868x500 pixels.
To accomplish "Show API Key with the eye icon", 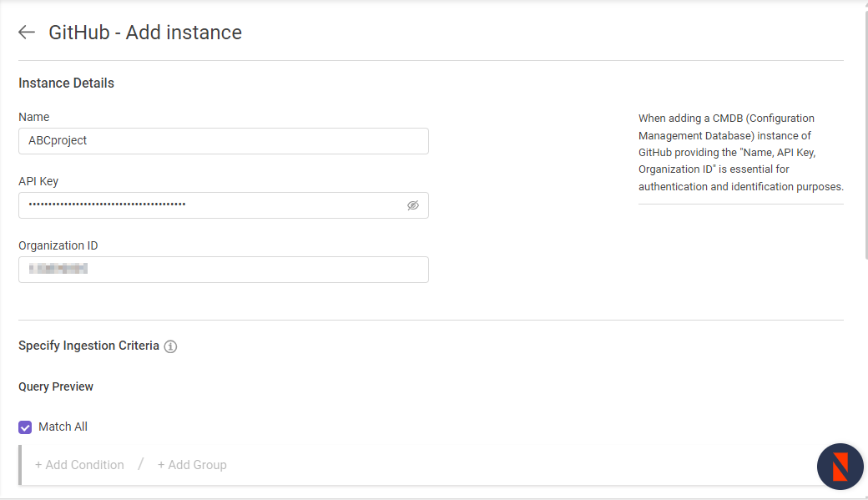I will [x=413, y=205].
